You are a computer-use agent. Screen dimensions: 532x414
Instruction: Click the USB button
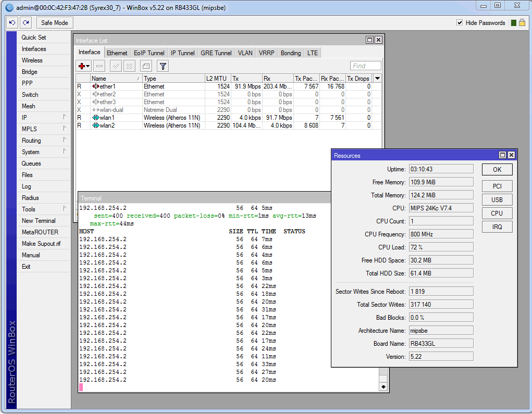[497, 200]
